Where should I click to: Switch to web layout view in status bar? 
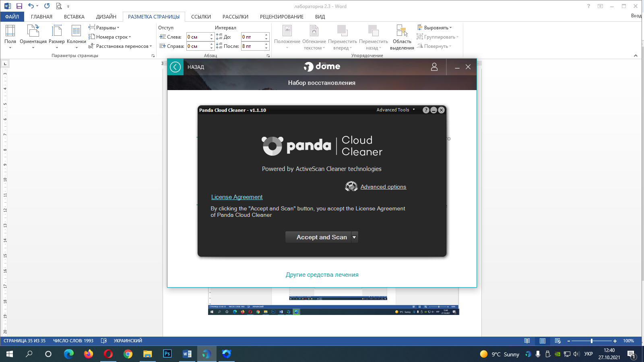[x=557, y=341]
